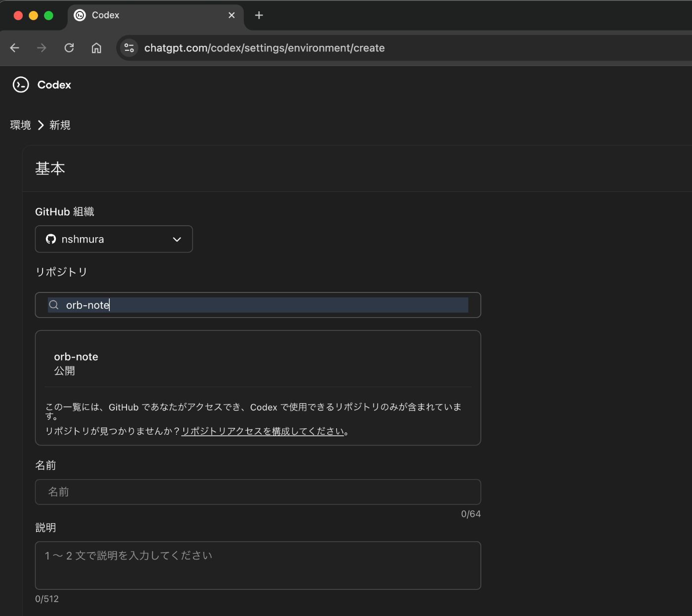
Task: Click the 公開 label under orb-note
Action: coord(64,371)
